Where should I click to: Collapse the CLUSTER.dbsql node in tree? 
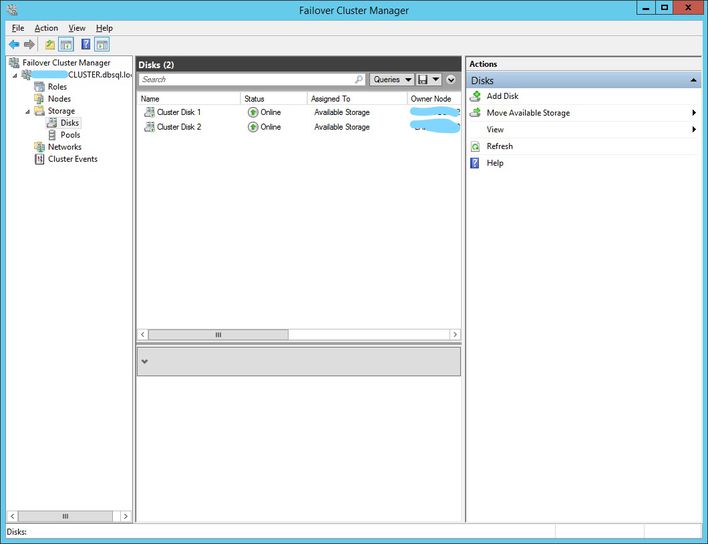[x=15, y=75]
